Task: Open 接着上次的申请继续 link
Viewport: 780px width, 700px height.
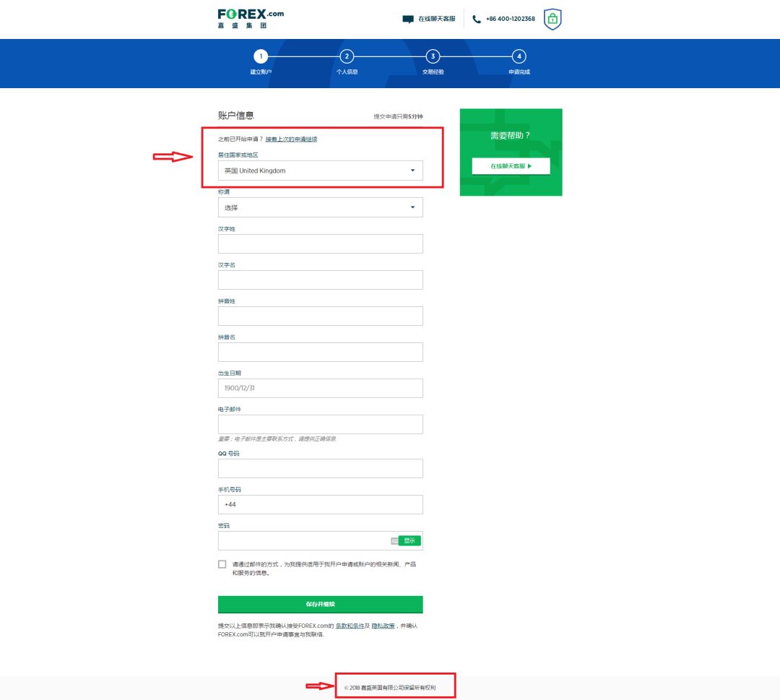Action: point(291,139)
